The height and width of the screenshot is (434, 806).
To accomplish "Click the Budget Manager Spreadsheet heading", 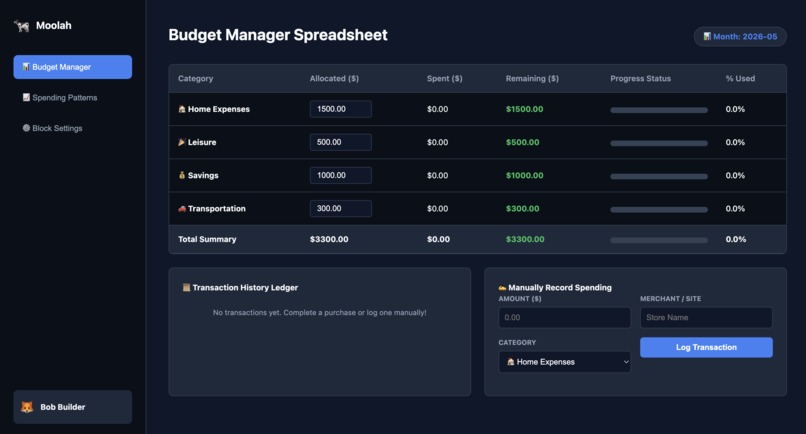I will pyautogui.click(x=278, y=35).
